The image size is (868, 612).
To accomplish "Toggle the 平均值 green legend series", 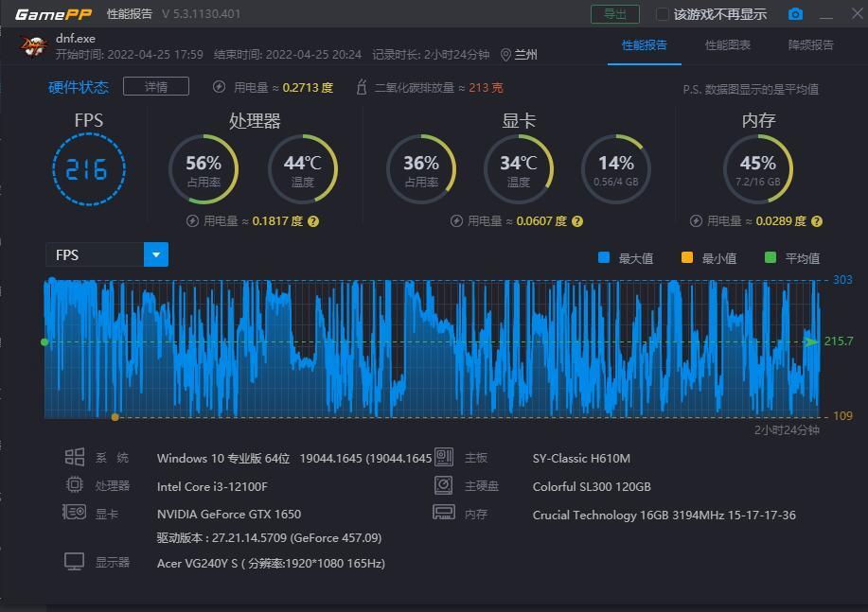I will click(x=770, y=258).
